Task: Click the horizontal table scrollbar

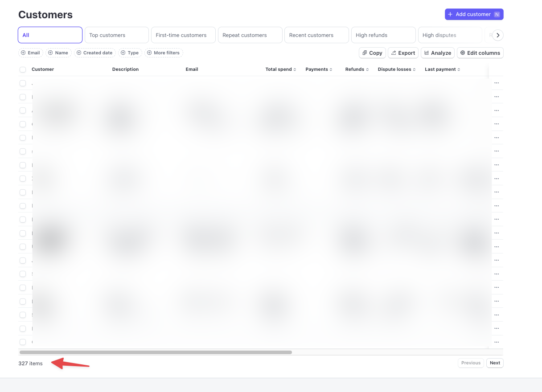Action: pyautogui.click(x=156, y=352)
